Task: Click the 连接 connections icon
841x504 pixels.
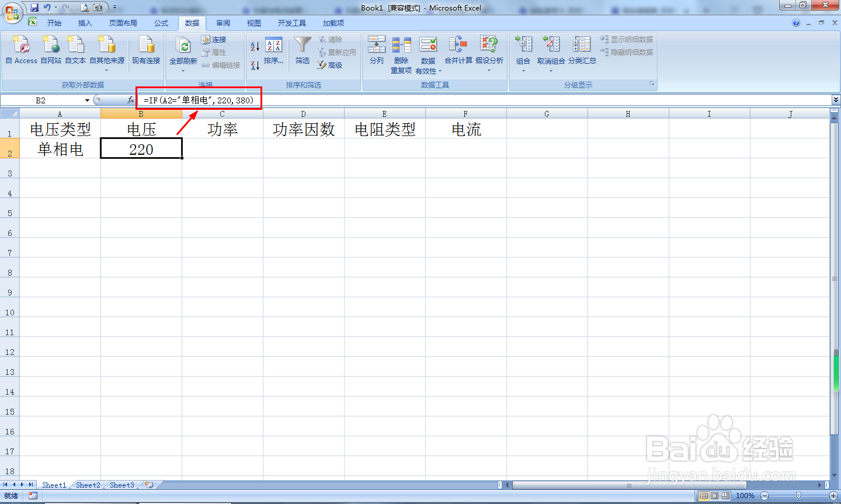Action: click(214, 40)
